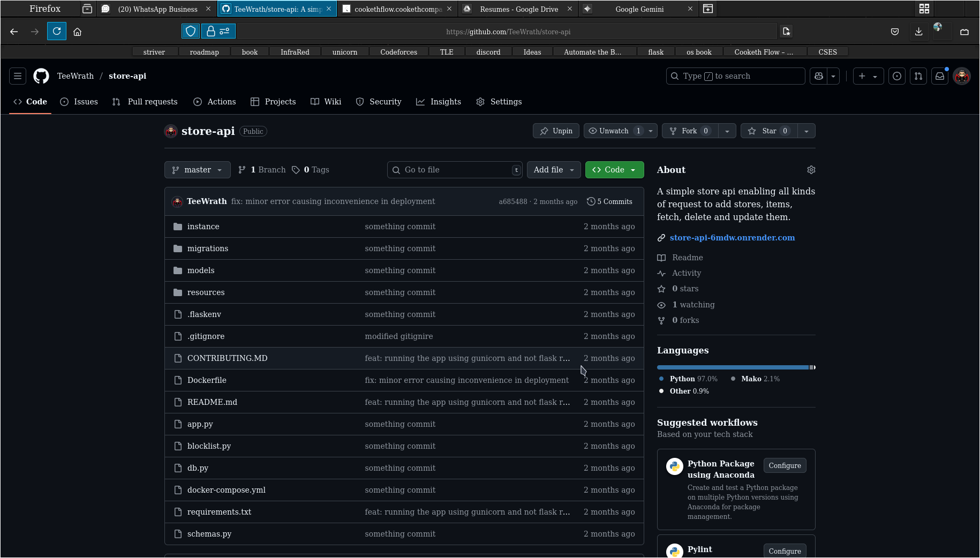The image size is (980, 558).
Task: Open Firefox tracking protection shield
Action: pyautogui.click(x=191, y=32)
